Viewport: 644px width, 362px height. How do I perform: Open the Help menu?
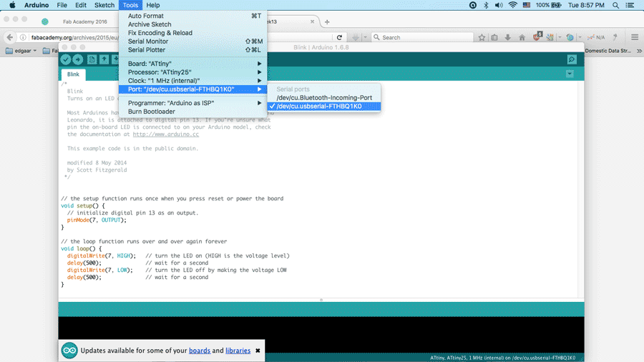point(153,5)
